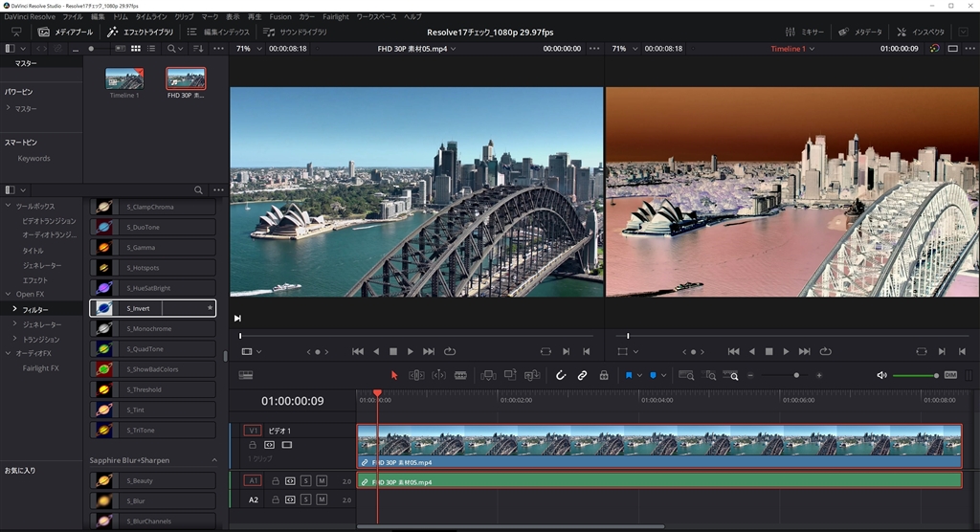Viewport: 980px width, 532px height.
Task: Open the Fairlight menu in menu bar
Action: coord(335,17)
